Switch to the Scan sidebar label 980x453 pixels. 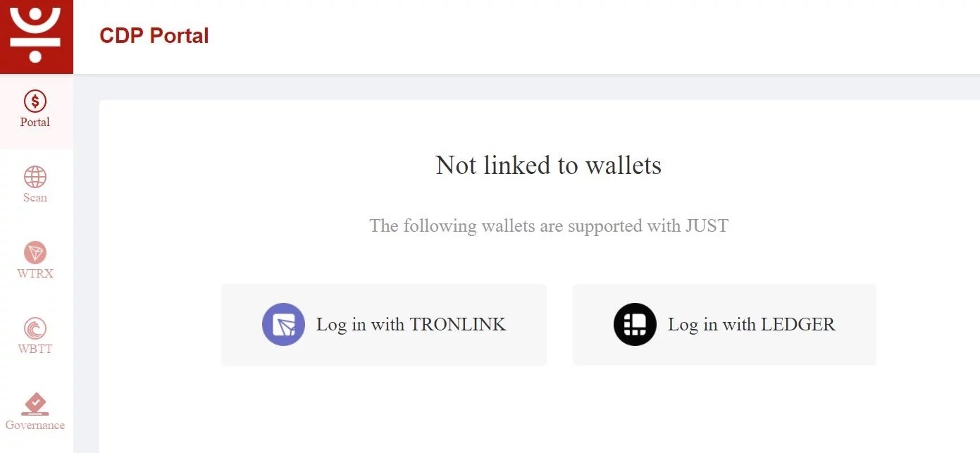click(x=35, y=197)
